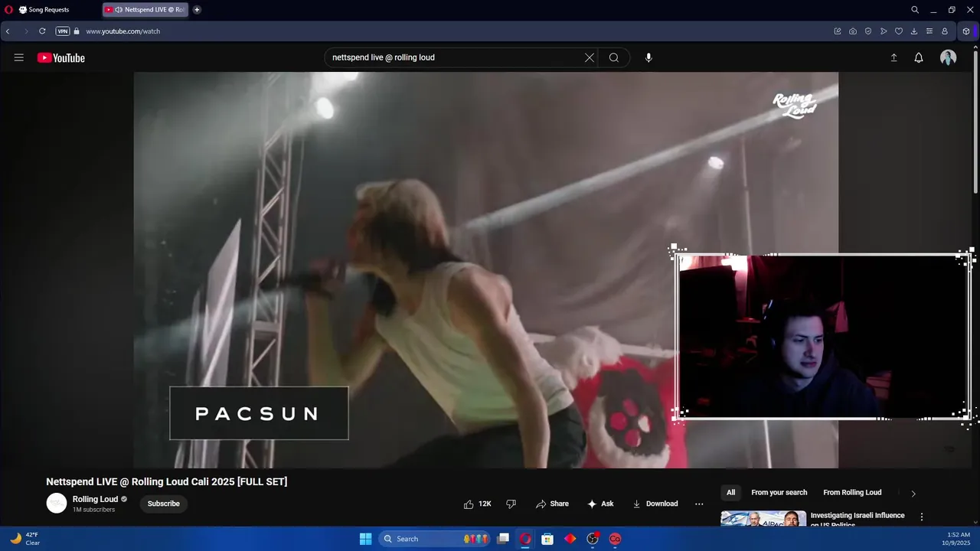Open Investigating Israeli Influence video thumbnail

click(x=763, y=518)
